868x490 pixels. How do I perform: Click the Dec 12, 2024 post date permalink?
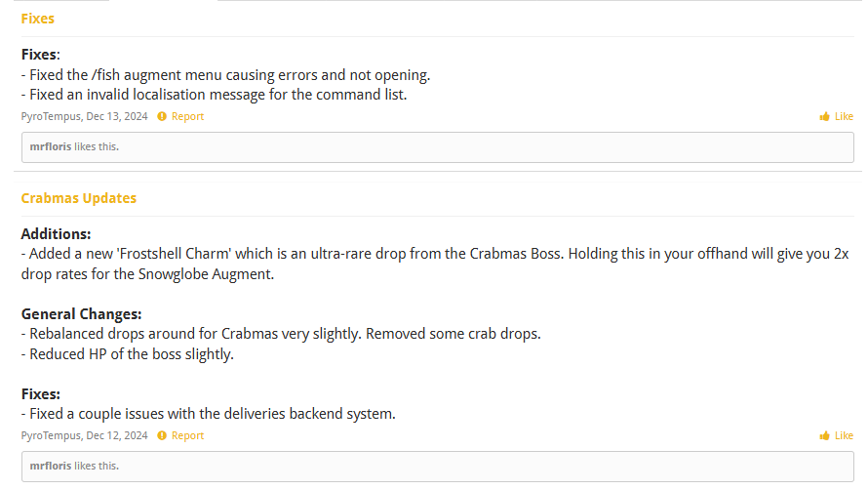(x=117, y=436)
